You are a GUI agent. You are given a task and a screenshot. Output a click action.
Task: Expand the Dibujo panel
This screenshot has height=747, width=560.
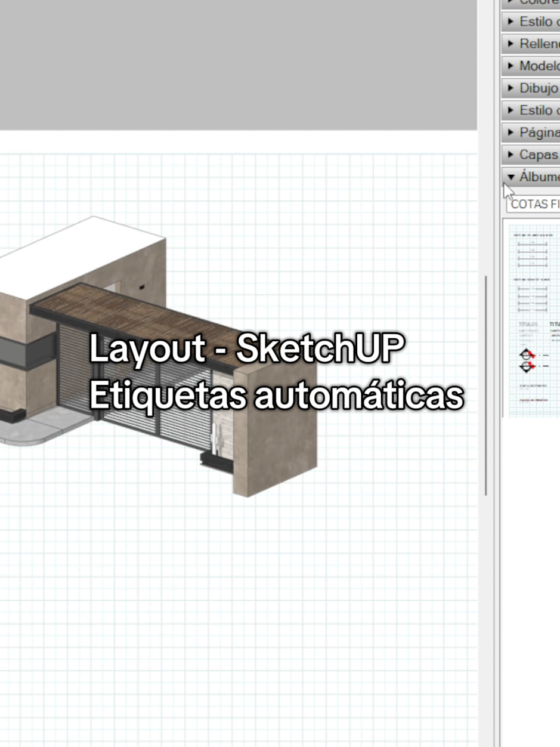[x=531, y=88]
